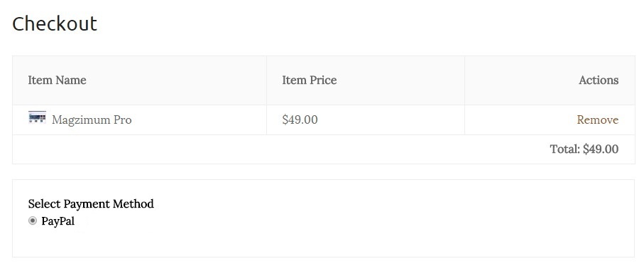644x266 pixels.
Task: Remove Magzimum Pro from the cart
Action: pos(598,119)
